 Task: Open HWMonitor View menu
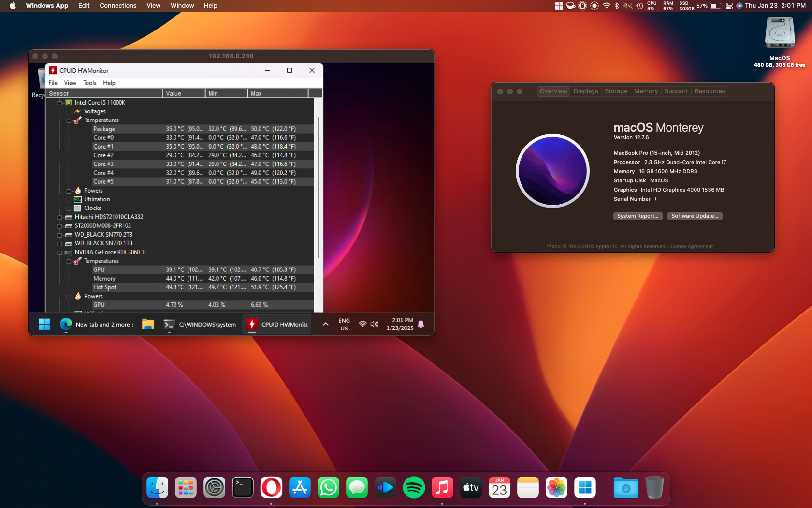click(x=70, y=83)
